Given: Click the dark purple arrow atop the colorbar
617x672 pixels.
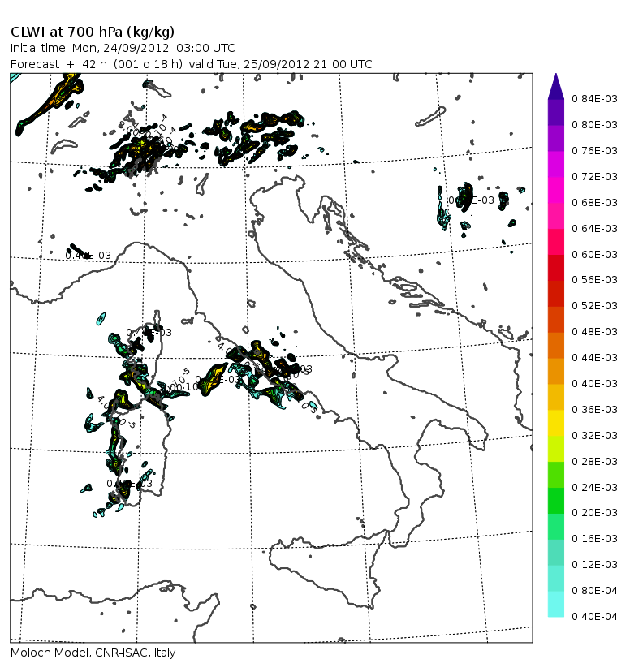Looking at the screenshot, I should 555,87.
